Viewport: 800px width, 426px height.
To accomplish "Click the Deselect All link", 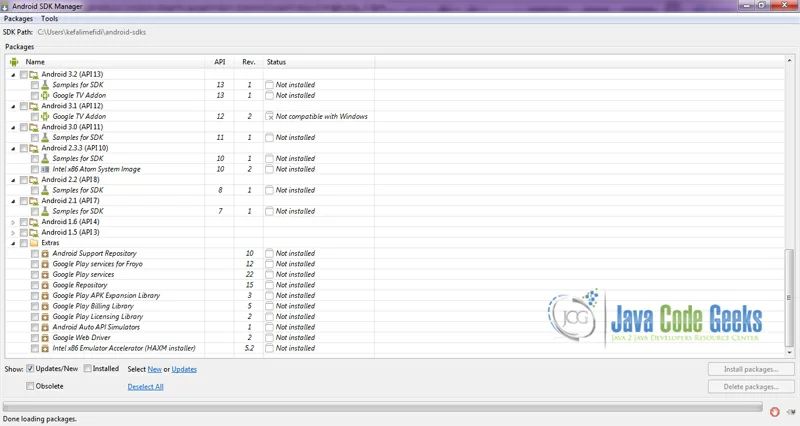I will point(145,387).
